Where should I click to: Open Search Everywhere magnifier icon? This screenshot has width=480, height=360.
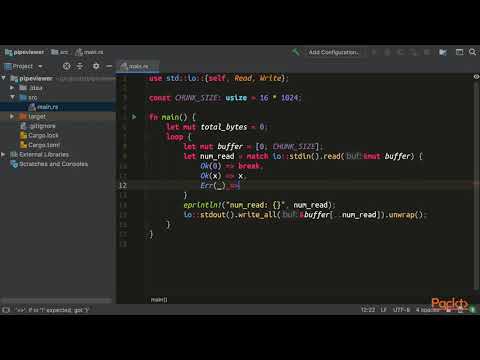[x=472, y=52]
